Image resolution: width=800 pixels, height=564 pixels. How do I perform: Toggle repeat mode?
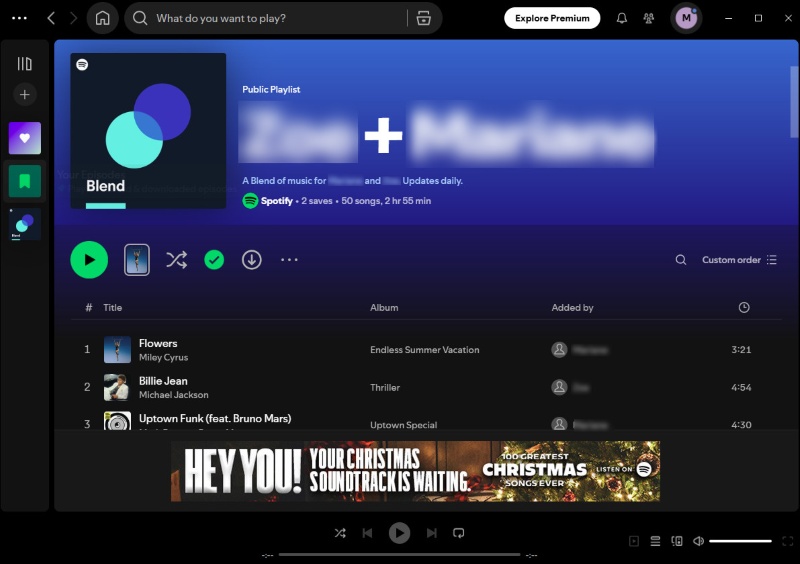coord(459,533)
